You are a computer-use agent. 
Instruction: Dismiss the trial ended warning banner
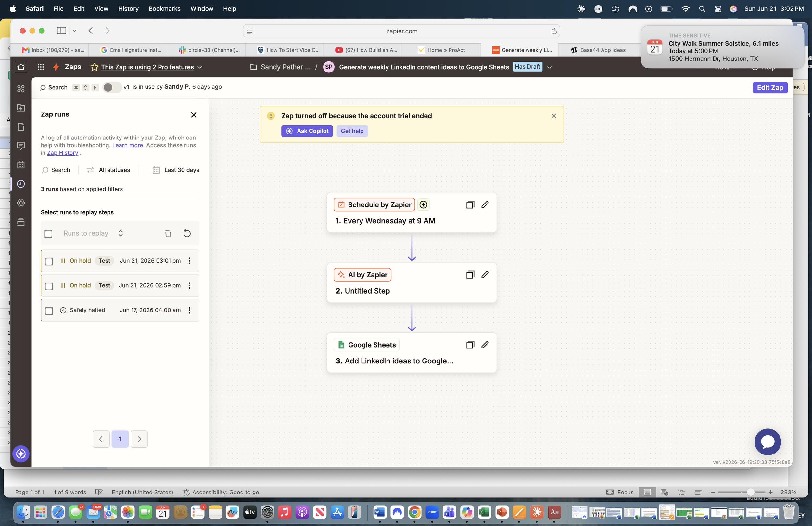(554, 116)
